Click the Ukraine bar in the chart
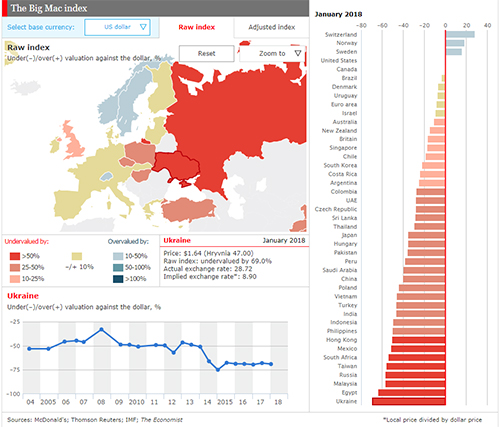500x427 pixels. (x=409, y=401)
